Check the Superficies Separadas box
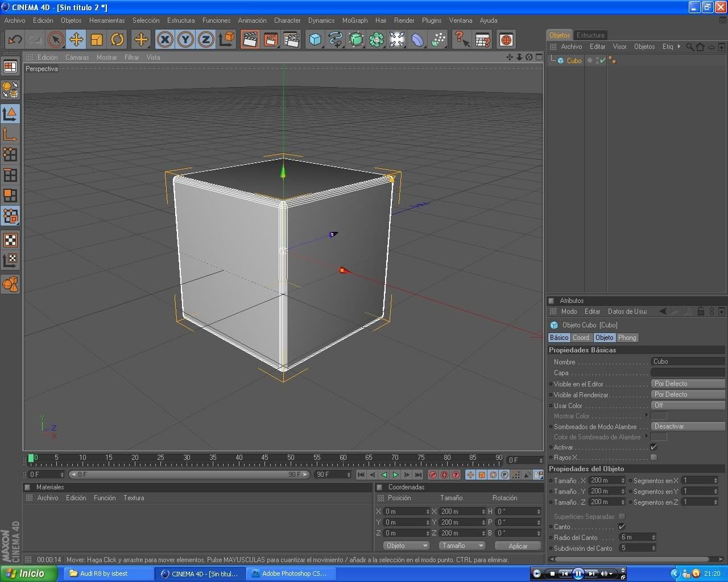The image size is (728, 582). tap(622, 516)
